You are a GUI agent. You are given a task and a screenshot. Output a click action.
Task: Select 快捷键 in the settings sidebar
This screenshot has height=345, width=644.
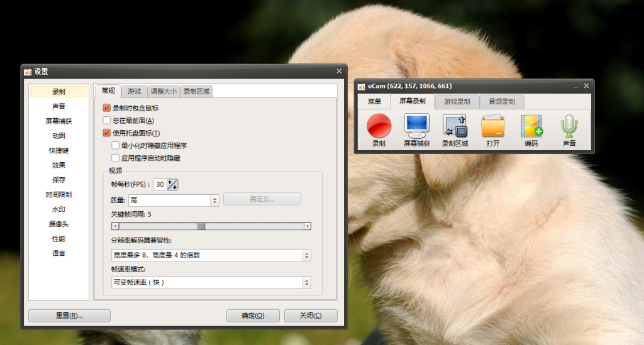[x=58, y=151]
